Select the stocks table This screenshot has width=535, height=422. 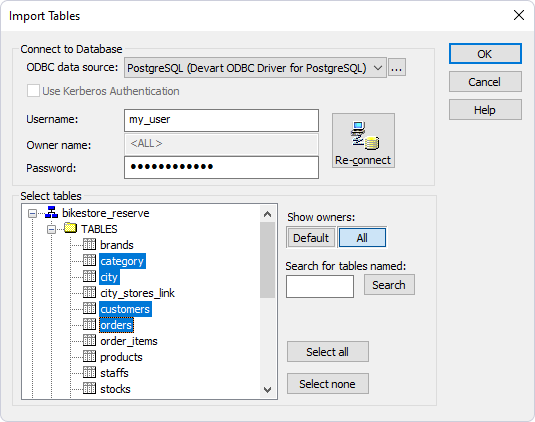pyautogui.click(x=115, y=389)
